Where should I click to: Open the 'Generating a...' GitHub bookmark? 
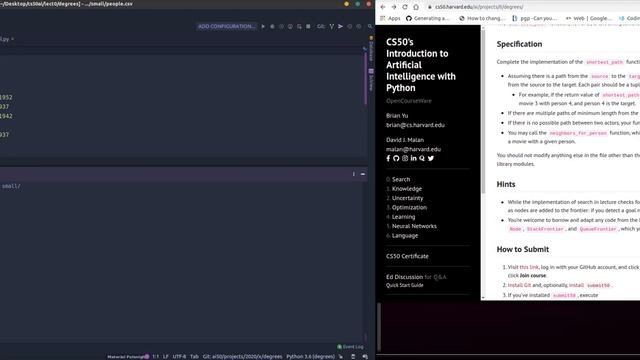tap(428, 18)
